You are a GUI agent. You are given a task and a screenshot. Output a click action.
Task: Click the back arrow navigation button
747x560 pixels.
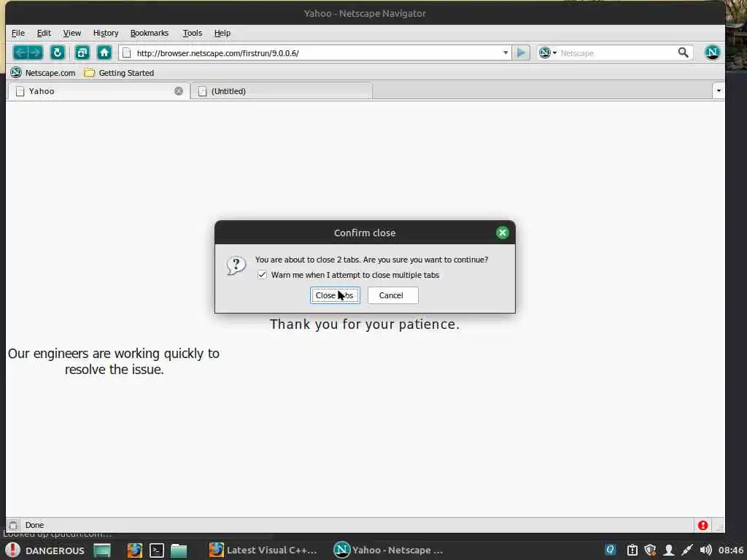[21, 52]
